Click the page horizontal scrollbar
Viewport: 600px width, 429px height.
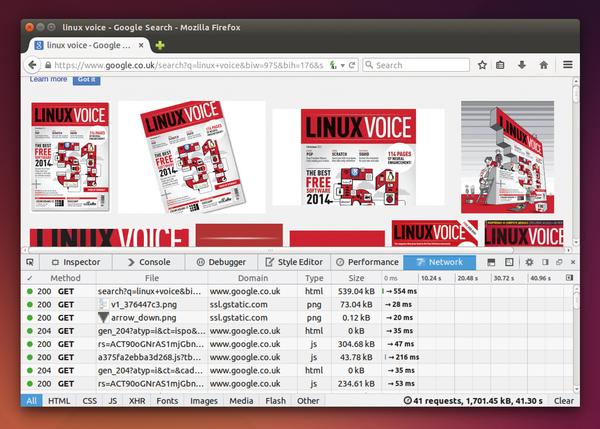point(271,250)
